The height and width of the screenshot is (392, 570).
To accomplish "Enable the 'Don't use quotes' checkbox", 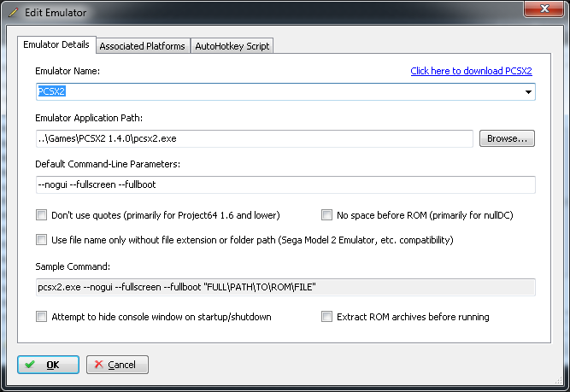I will click(41, 215).
